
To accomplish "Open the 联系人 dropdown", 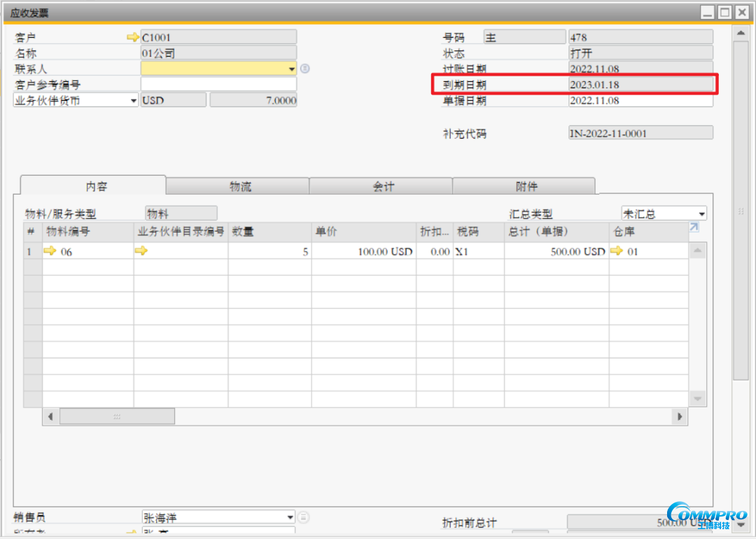I will (x=291, y=69).
